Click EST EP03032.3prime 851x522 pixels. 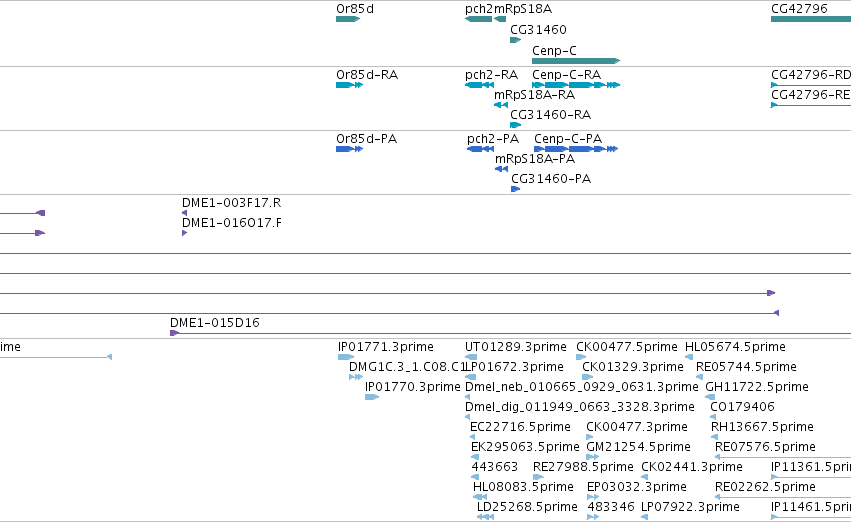tap(593, 497)
